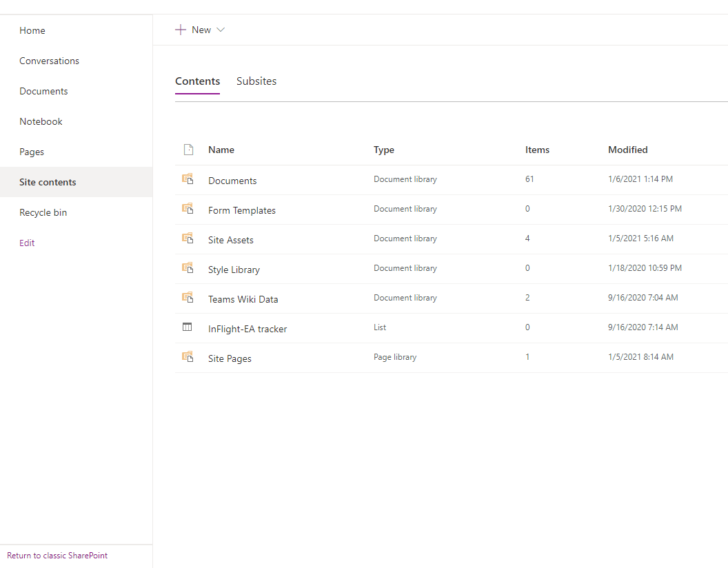Viewport: 728px width, 568px height.
Task: Click the Page library type cell
Action: [x=395, y=357]
